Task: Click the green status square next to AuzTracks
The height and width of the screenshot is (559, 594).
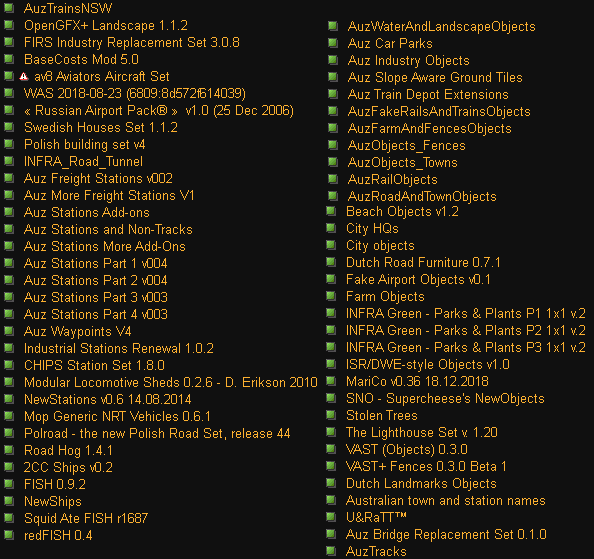Action: click(x=331, y=551)
